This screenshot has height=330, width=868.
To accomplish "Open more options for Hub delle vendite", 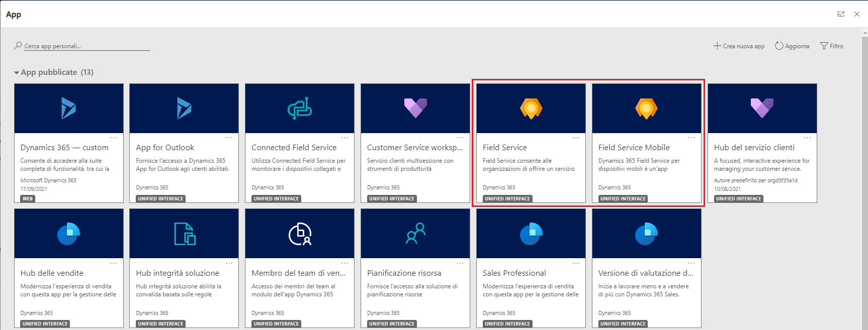I will [x=114, y=263].
